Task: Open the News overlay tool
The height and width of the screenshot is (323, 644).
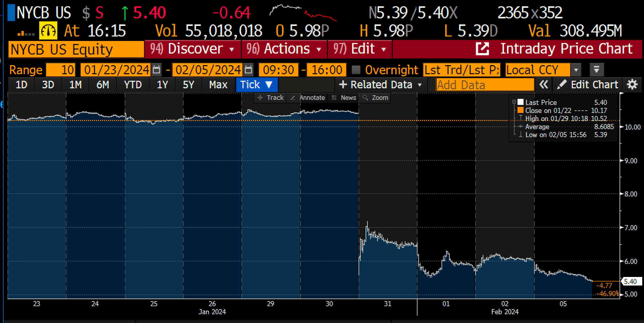Action: click(344, 98)
